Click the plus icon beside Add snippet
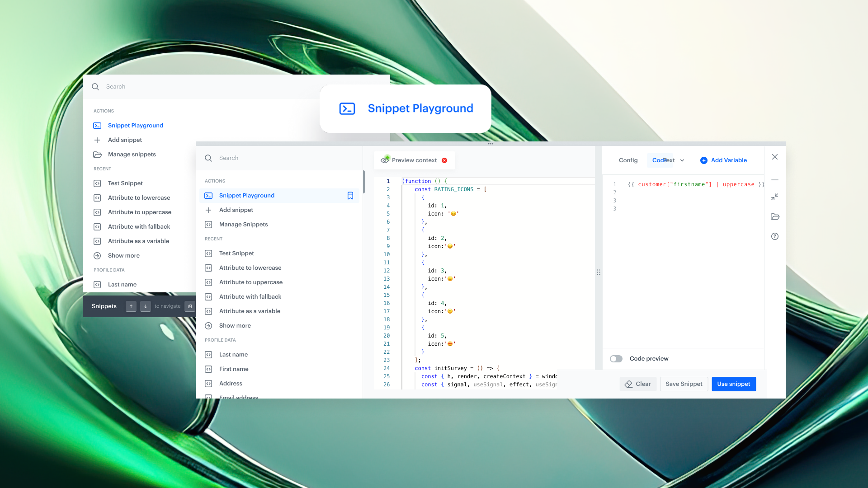 point(208,210)
